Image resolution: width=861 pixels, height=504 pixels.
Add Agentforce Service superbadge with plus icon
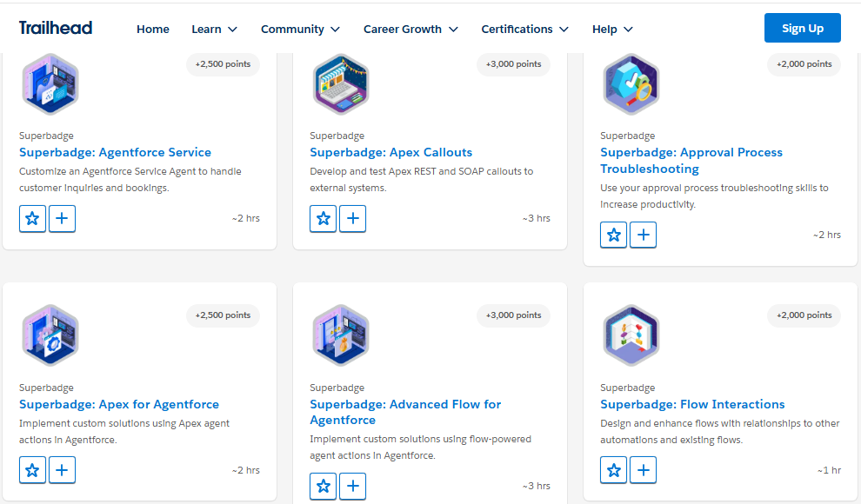62,218
